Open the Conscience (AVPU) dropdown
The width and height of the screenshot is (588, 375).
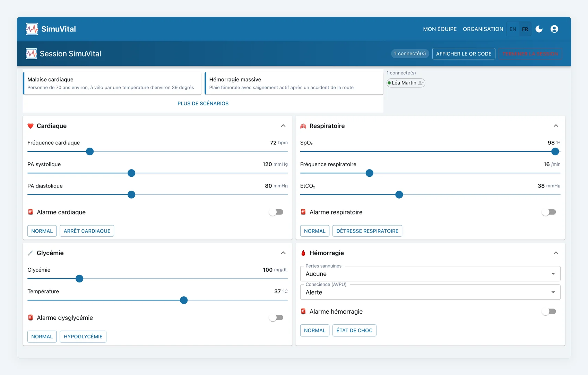[430, 292]
